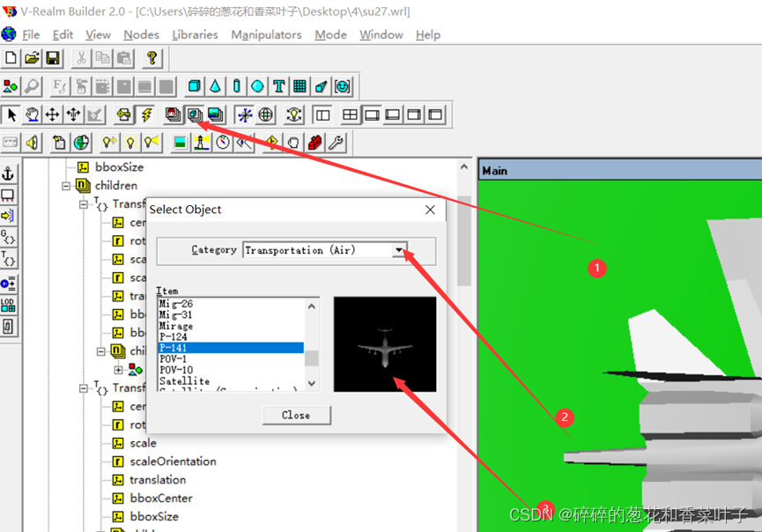Select translation field in tree
The width and height of the screenshot is (762, 532).
coord(158,480)
